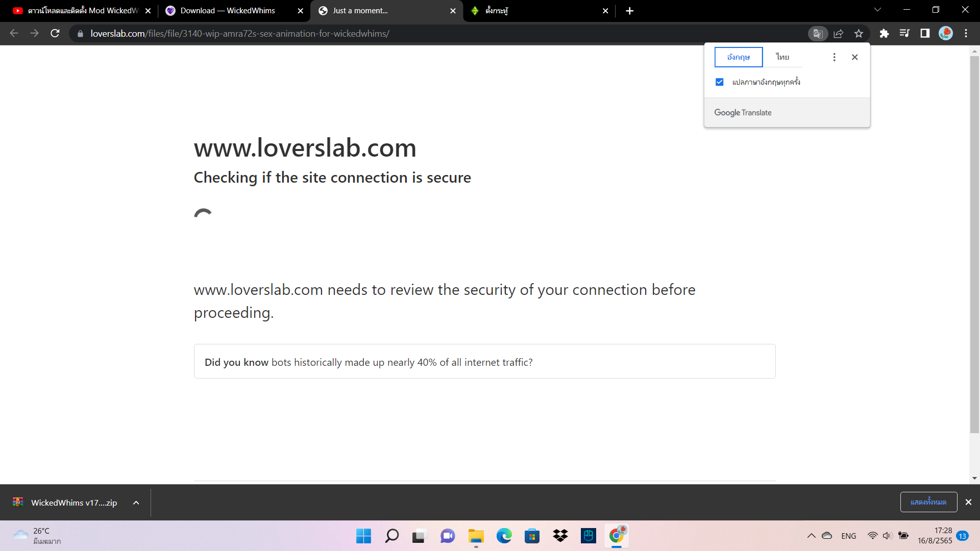The width and height of the screenshot is (980, 551).
Task: Open Task View on the taskbar
Action: point(419,536)
